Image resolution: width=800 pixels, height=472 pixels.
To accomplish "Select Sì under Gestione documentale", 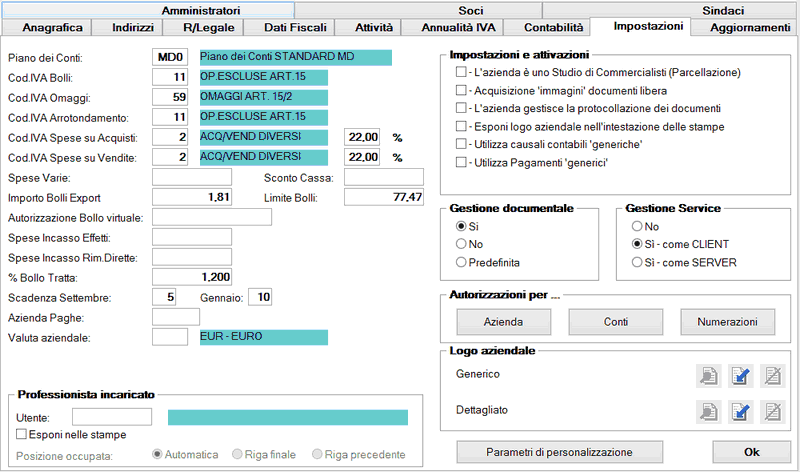I will point(461,226).
